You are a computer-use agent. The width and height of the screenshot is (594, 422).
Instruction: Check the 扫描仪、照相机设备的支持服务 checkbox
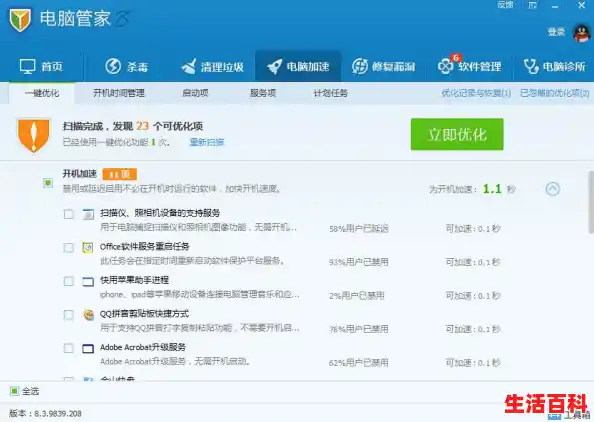pyautogui.click(x=69, y=214)
